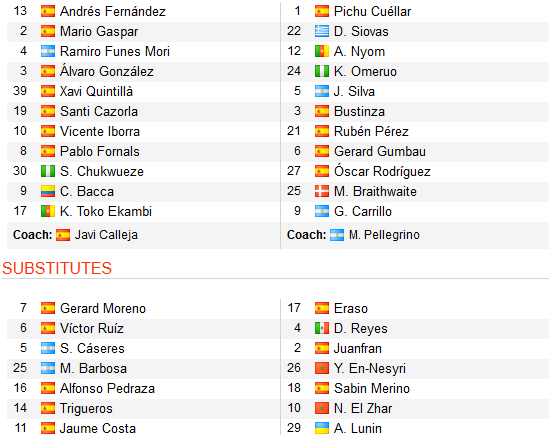Click the Greek flag beside D. Siovas
550x435 pixels.
(322, 31)
